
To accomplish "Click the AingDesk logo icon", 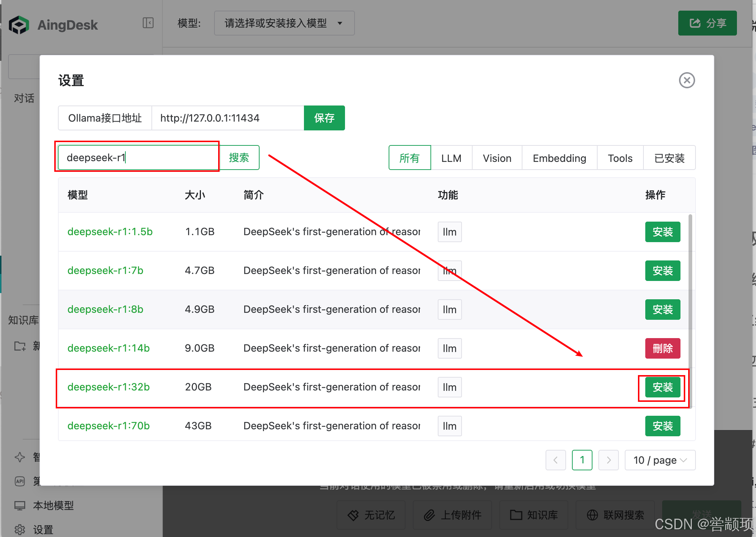I will coord(19,25).
